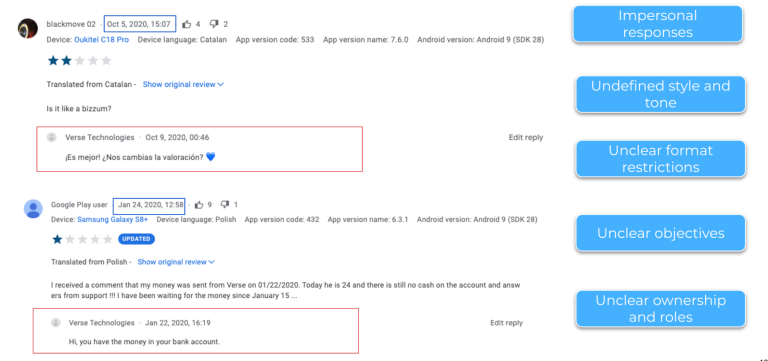Select Impersonal responses box
Screen dimensions: 768x361
coord(657,24)
